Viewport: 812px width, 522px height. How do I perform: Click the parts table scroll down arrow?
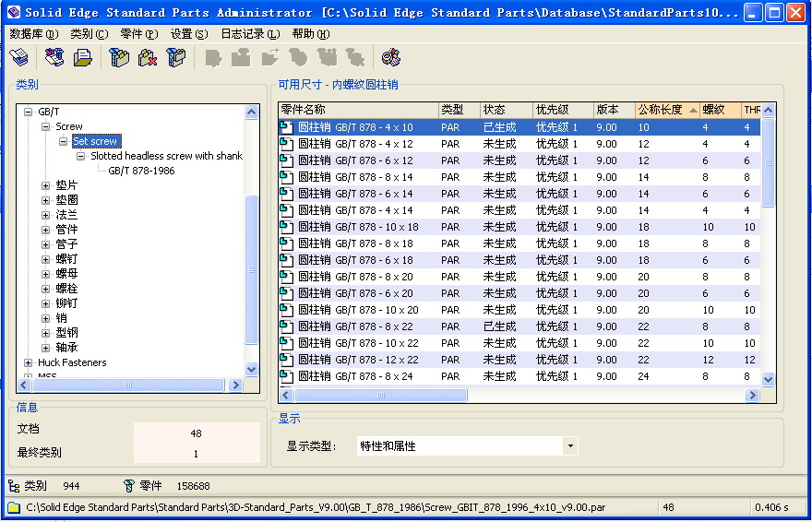click(x=768, y=379)
